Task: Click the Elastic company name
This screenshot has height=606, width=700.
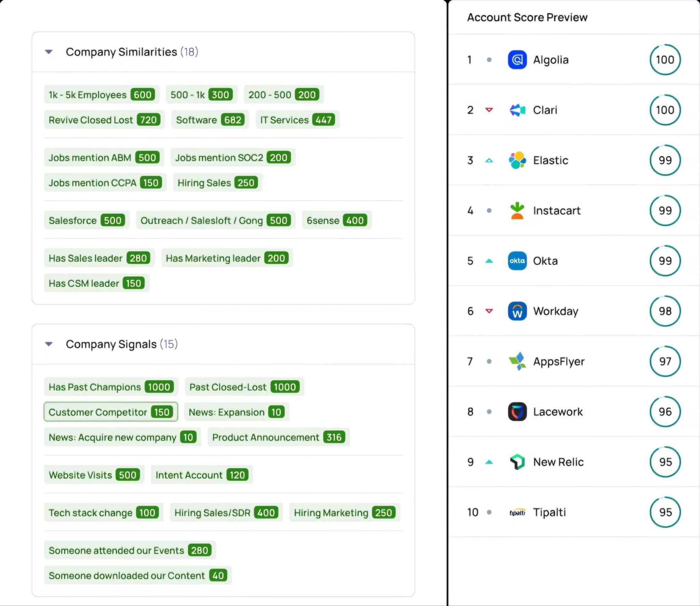Action: pyautogui.click(x=551, y=160)
